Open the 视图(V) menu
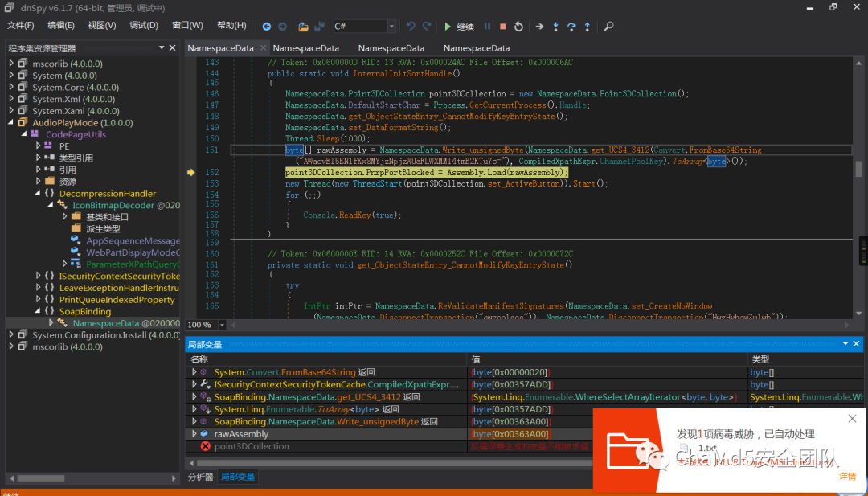 tap(102, 26)
